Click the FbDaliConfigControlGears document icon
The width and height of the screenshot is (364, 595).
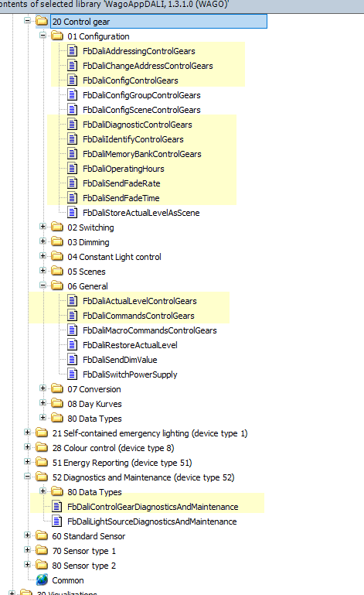(x=73, y=80)
